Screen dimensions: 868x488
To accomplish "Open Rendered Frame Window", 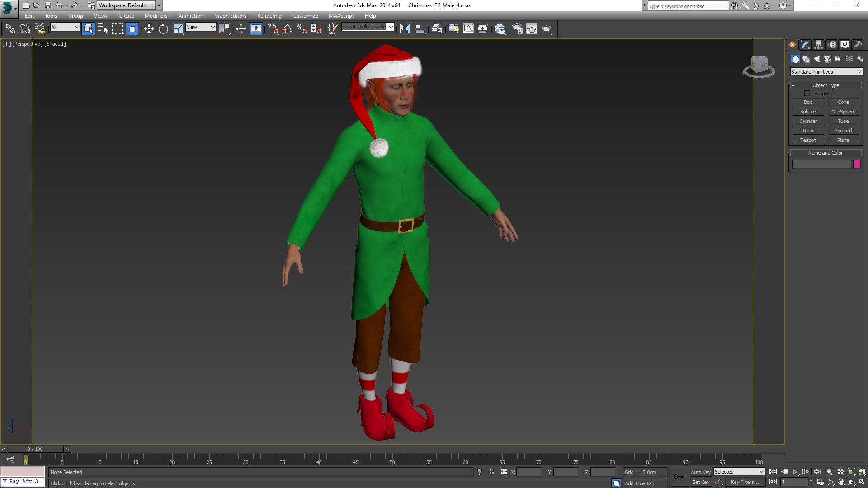I will [x=532, y=29].
